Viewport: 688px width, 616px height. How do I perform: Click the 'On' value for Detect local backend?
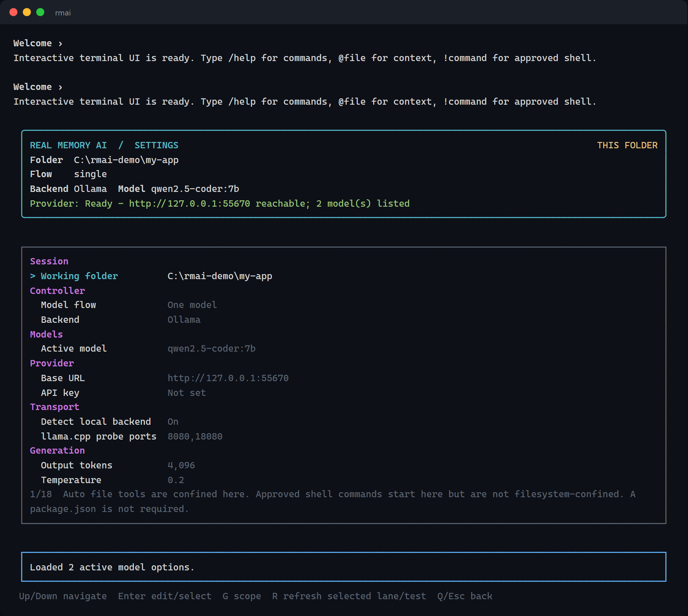(x=173, y=422)
